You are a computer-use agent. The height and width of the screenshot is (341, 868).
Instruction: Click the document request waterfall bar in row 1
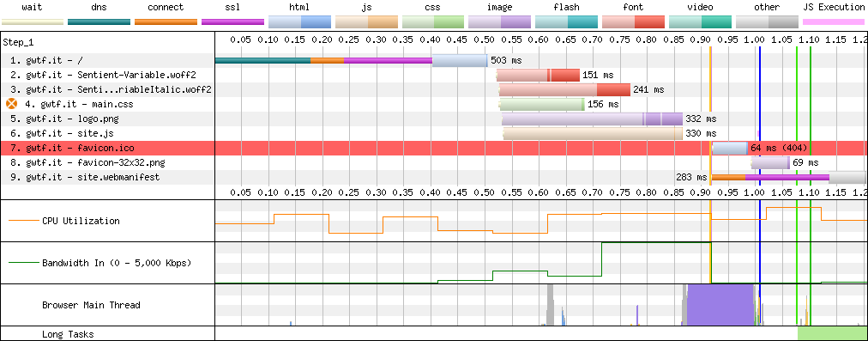point(351,60)
